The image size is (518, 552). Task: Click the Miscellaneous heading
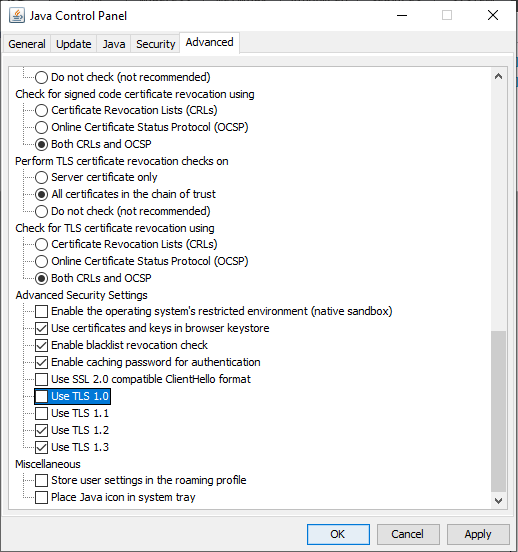[x=48, y=464]
